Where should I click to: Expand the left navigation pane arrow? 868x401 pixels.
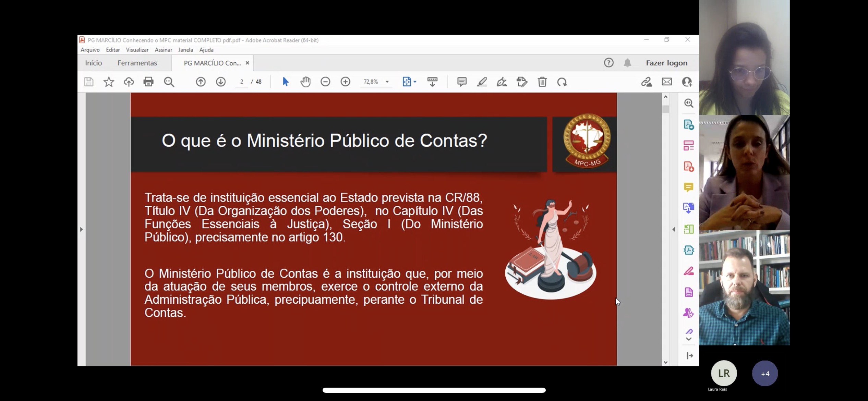pyautogui.click(x=81, y=229)
